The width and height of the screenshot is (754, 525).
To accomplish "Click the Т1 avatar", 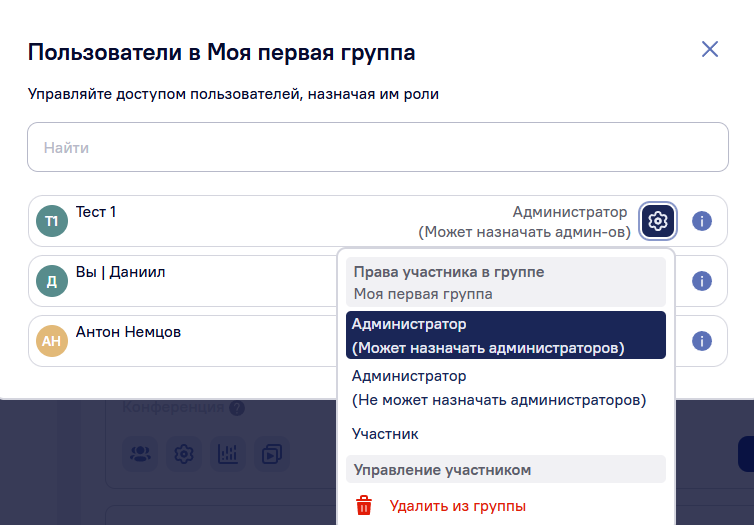I will pos(52,221).
